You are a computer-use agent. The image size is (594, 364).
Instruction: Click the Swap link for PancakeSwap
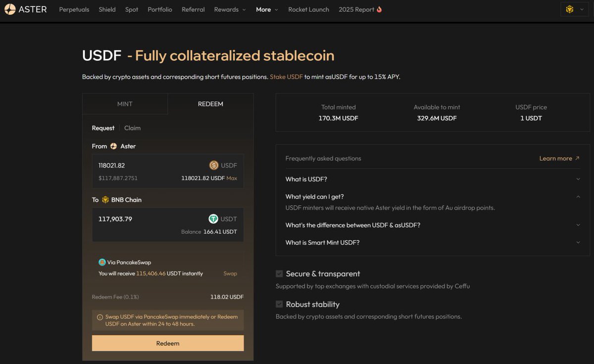230,273
